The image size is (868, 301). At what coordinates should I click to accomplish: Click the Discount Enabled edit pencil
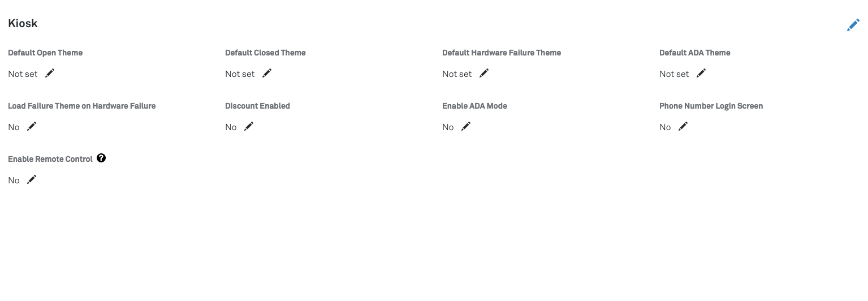(x=249, y=126)
